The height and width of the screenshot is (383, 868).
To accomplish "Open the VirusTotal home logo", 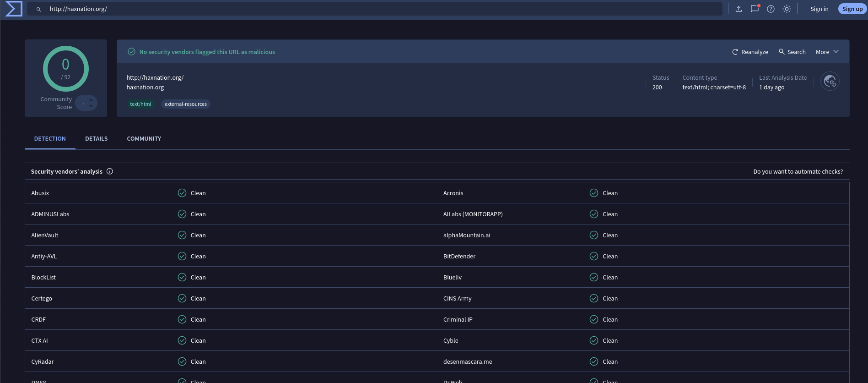I will [13, 9].
